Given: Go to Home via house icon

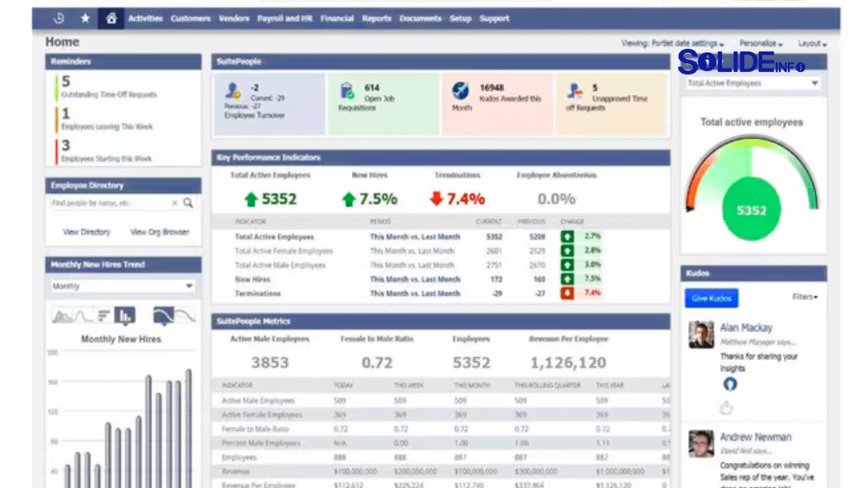Looking at the screenshot, I should coord(111,18).
